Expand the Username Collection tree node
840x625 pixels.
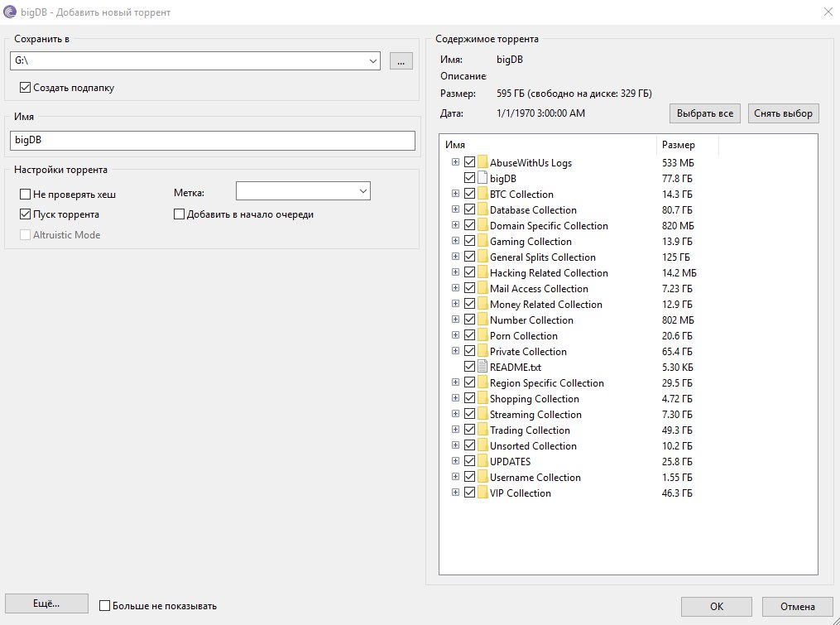pos(455,477)
